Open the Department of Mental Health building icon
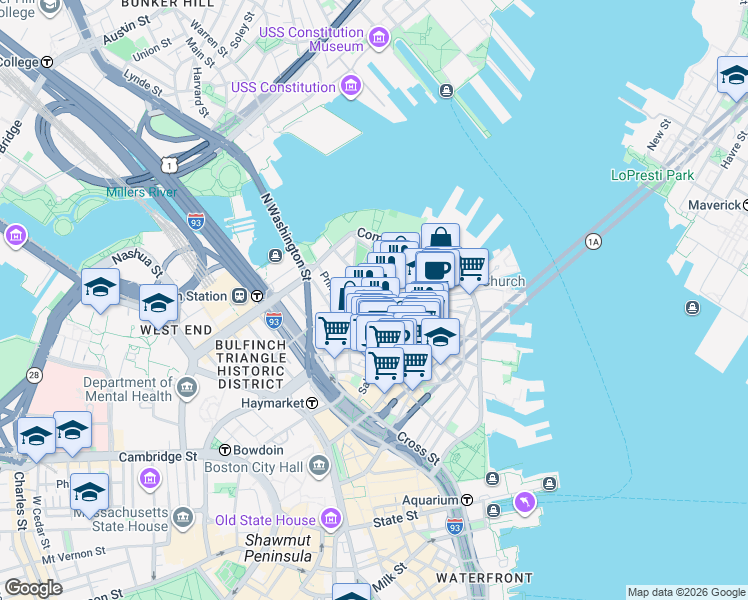Image resolution: width=748 pixels, height=600 pixels. point(187,388)
